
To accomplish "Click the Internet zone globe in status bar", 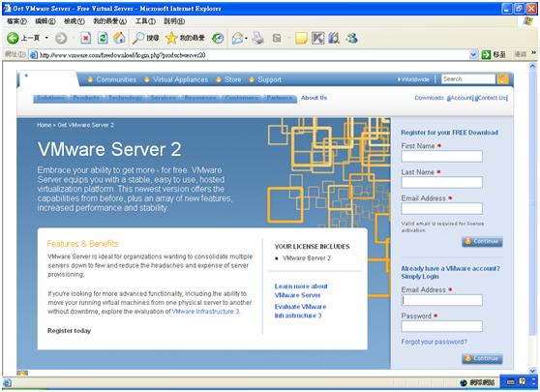I will click(464, 382).
